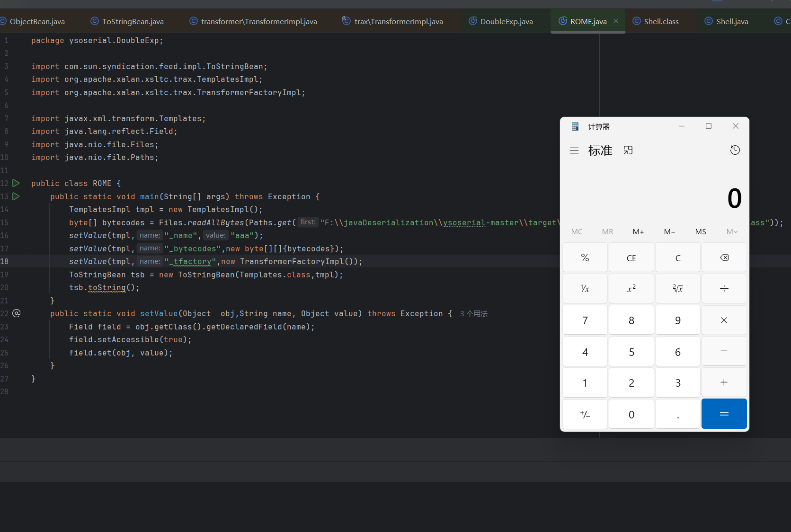Close the calculator window
This screenshot has height=532, width=791.
tap(736, 126)
